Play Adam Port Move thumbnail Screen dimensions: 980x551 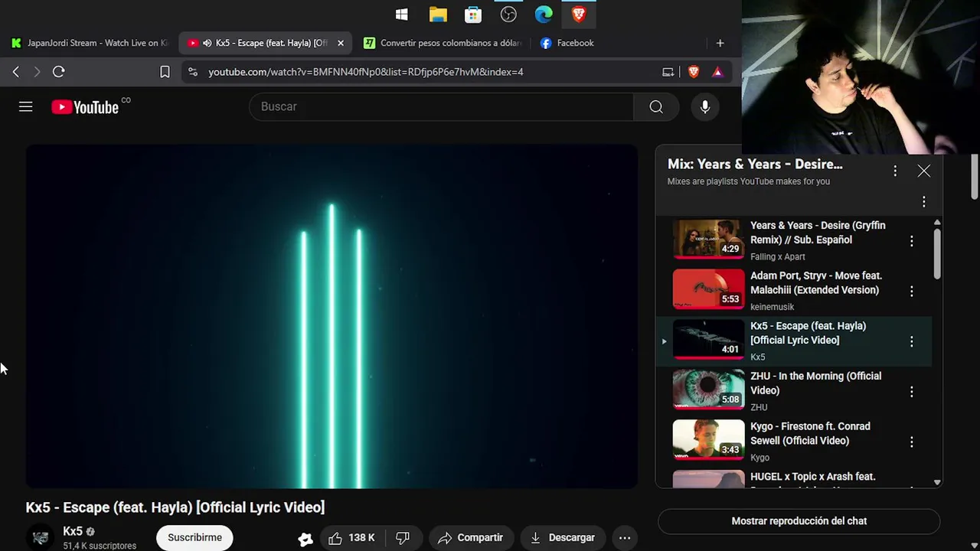point(708,289)
